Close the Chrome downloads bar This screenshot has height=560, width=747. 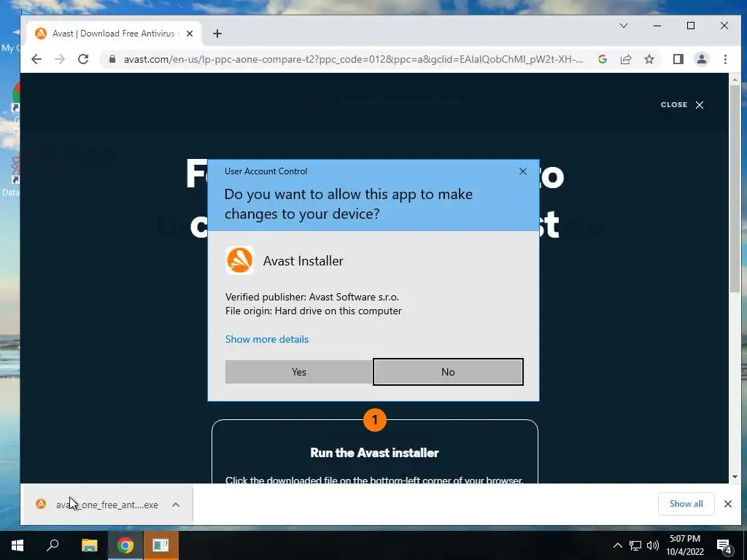(727, 504)
